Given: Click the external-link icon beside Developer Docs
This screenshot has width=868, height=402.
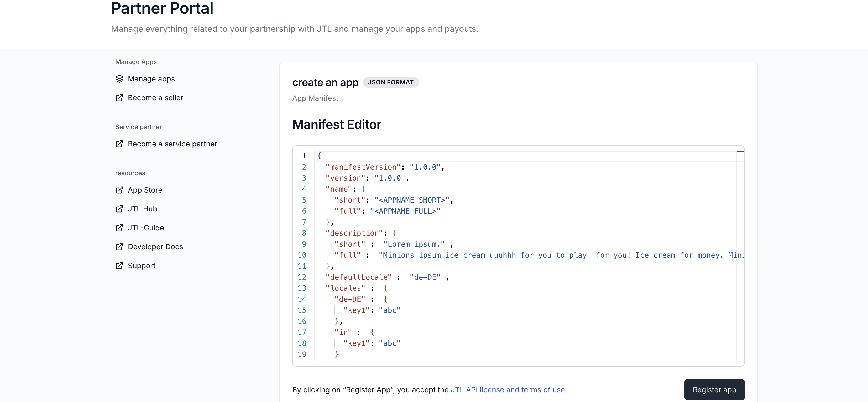Looking at the screenshot, I should point(119,246).
